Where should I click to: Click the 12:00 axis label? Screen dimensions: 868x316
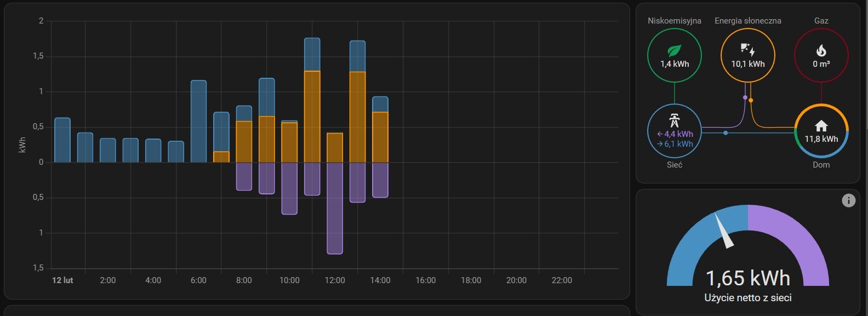coord(335,280)
